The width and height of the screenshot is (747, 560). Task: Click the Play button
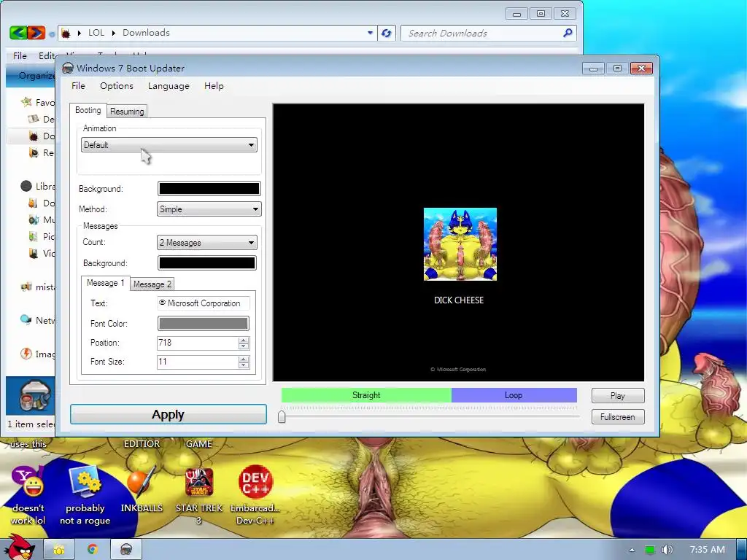[x=618, y=396]
